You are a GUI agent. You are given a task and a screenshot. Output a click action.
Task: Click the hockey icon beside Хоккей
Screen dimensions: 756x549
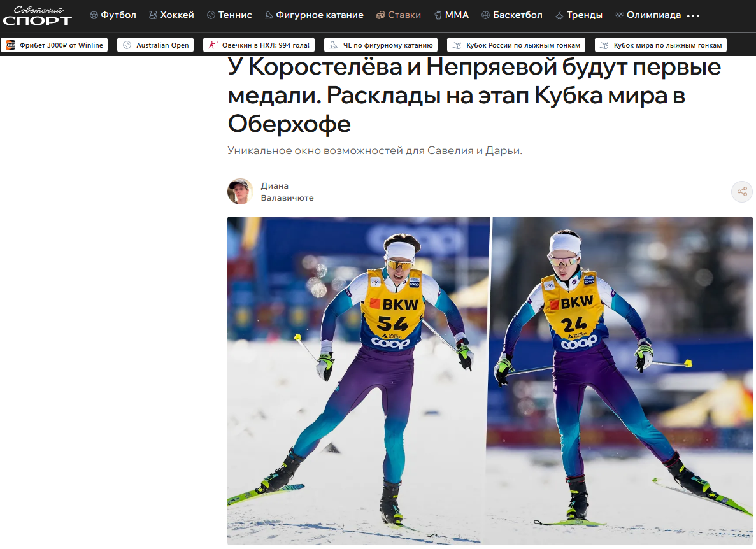(x=153, y=15)
